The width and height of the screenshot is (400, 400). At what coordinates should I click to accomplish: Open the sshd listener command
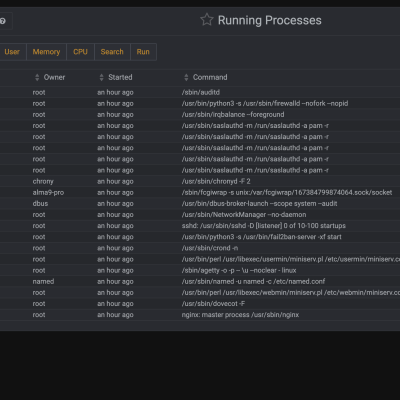tap(264, 226)
